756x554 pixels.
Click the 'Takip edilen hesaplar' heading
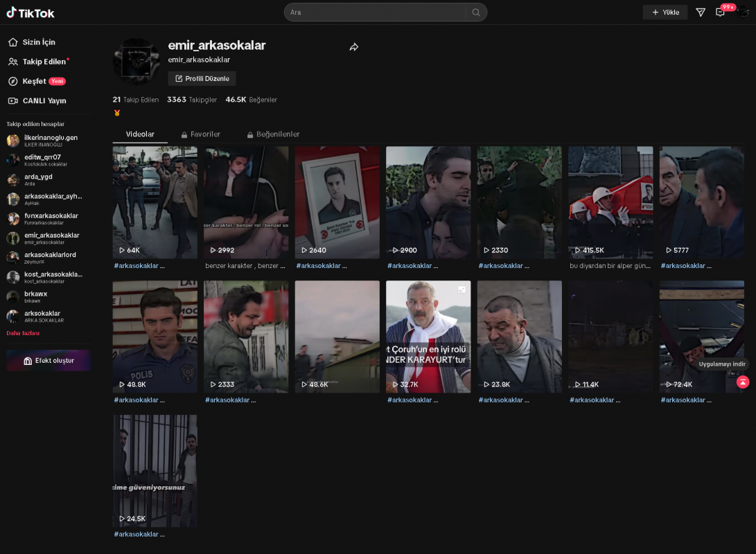pyautogui.click(x=35, y=124)
